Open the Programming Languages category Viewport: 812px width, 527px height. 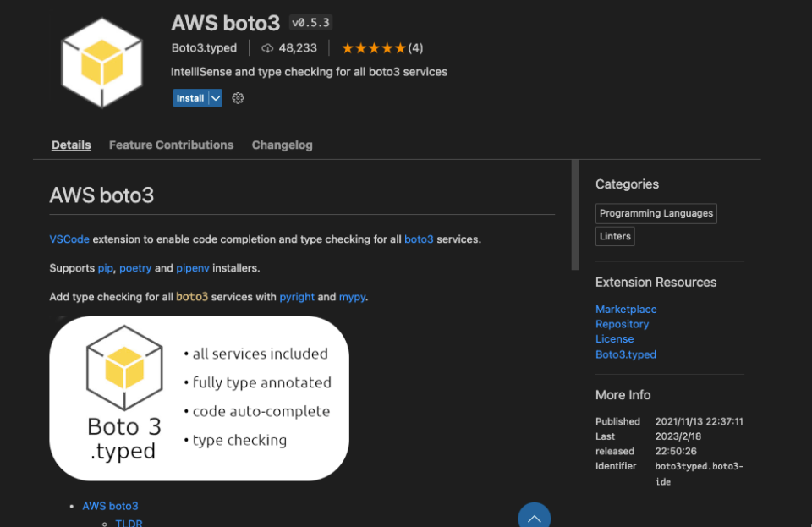pyautogui.click(x=656, y=213)
